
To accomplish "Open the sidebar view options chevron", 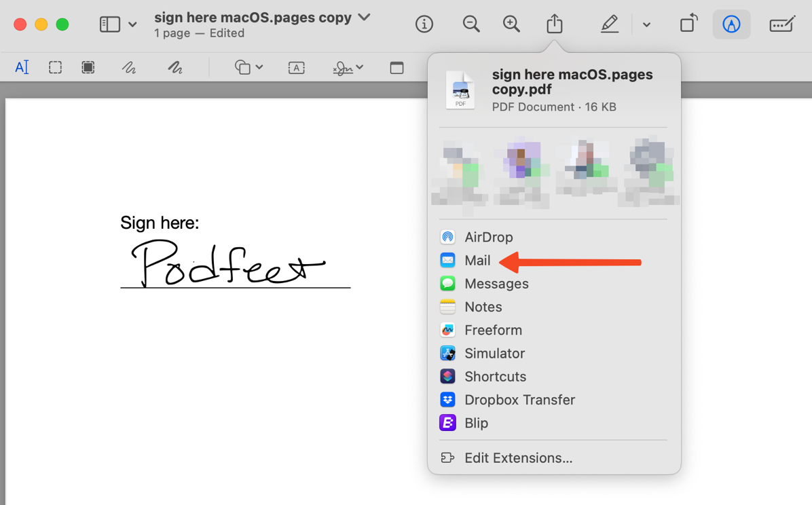I will pos(132,25).
